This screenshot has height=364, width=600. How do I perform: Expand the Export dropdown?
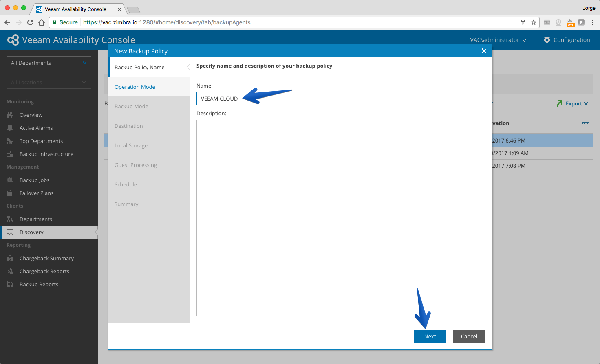point(577,103)
